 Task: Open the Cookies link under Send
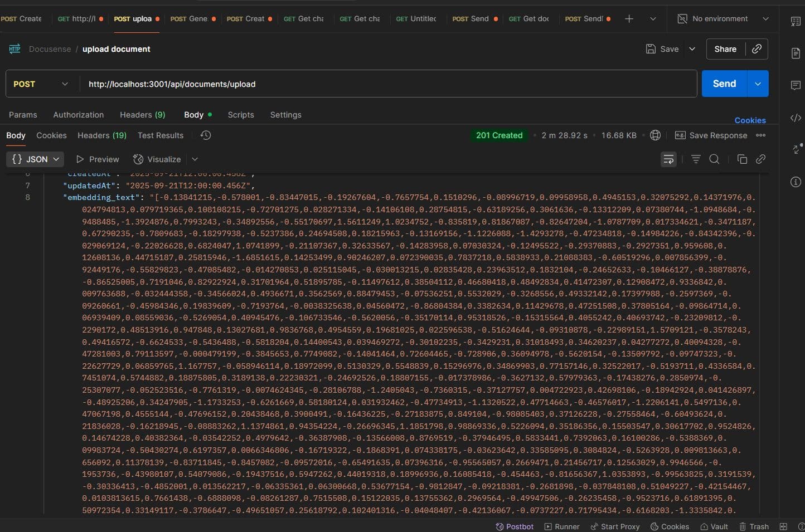coord(750,120)
